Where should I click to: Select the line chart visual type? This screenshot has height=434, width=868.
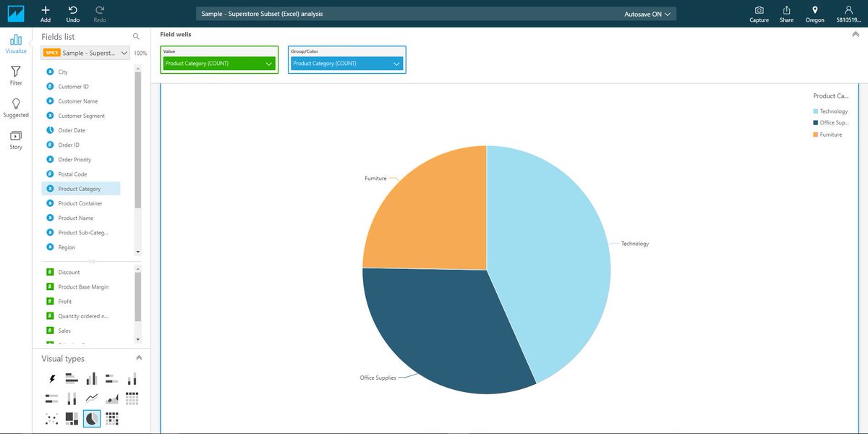click(91, 398)
